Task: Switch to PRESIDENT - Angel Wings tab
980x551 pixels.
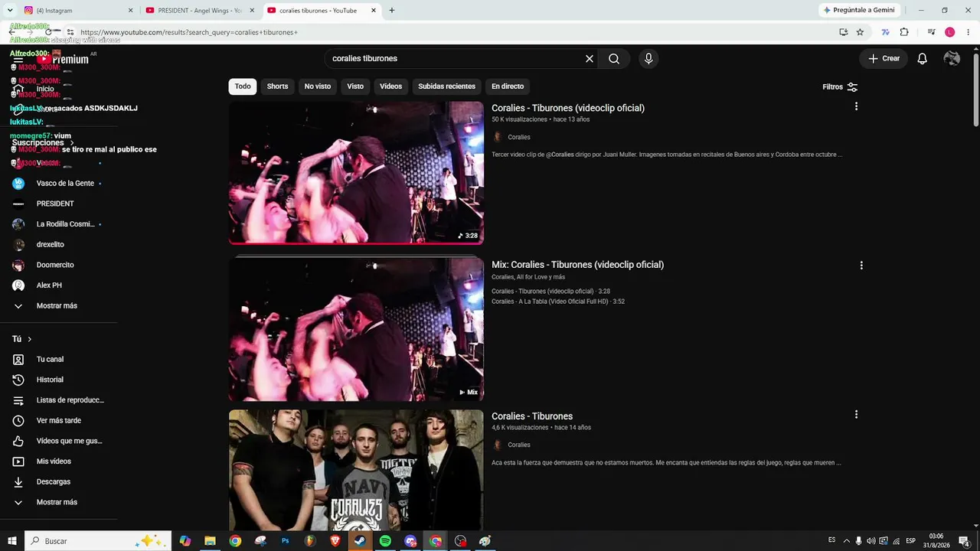Action: (x=199, y=11)
